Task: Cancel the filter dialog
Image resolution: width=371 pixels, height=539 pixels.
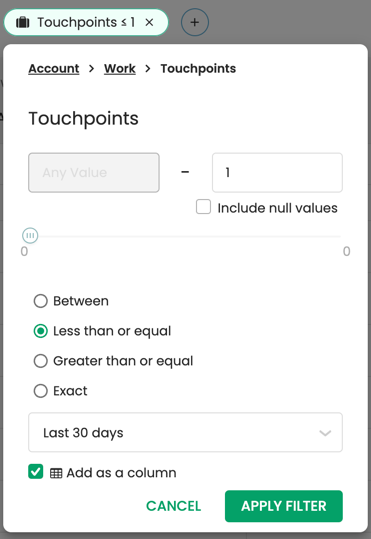Action: (x=173, y=506)
